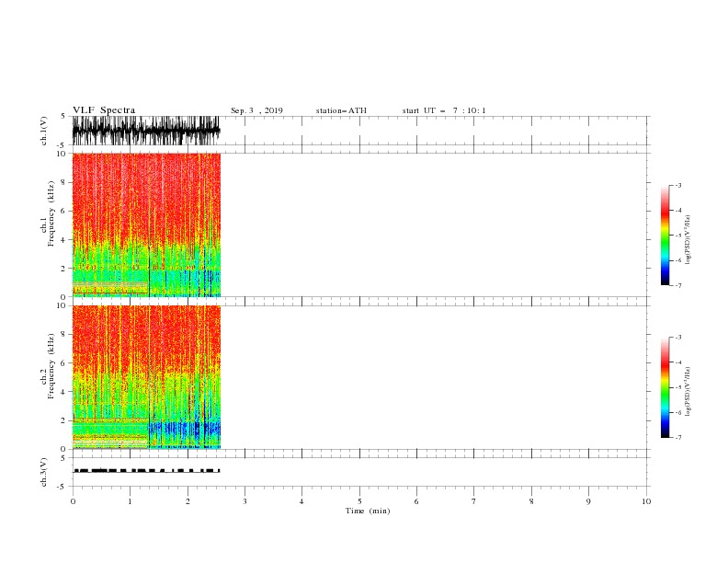Click the lower colorbar 'log(PSD)(V²/Hz)' label
Viewport: 728px width, 563px height.
click(688, 392)
